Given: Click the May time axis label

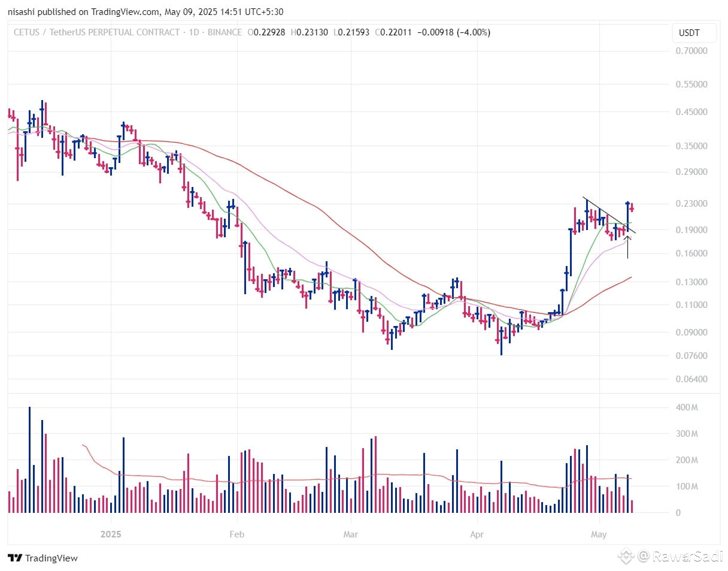Looking at the screenshot, I should pyautogui.click(x=599, y=533).
